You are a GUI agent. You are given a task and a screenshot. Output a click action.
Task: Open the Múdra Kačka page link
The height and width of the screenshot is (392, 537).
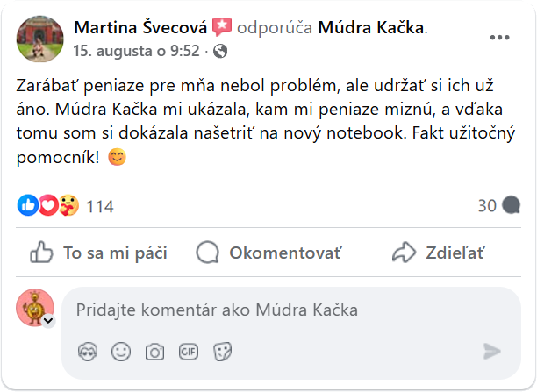[370, 29]
